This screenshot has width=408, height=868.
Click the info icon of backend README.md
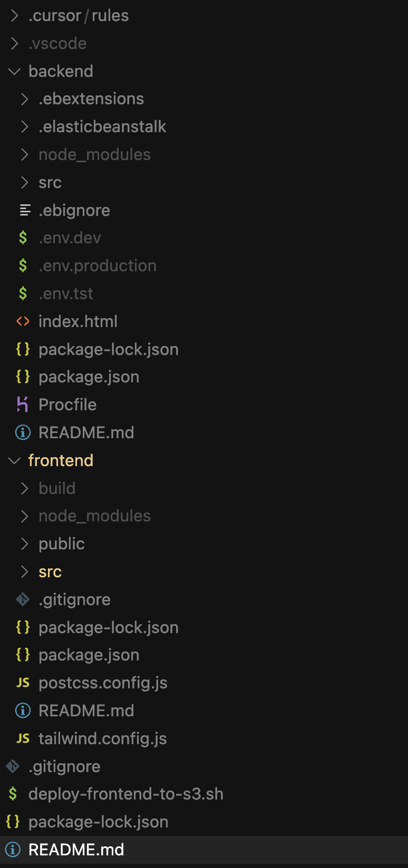coord(23,432)
